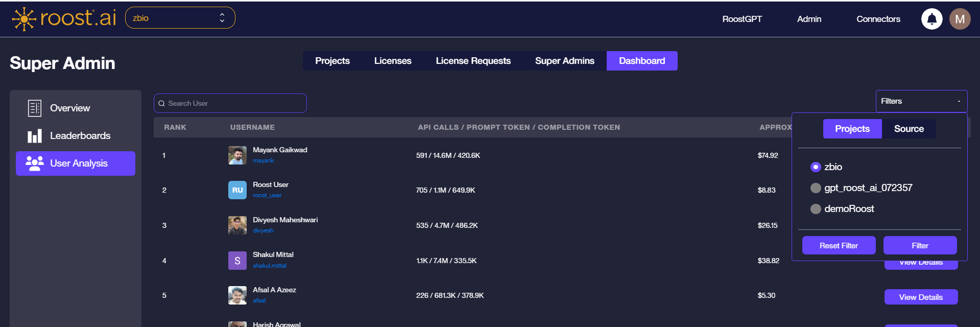Switch to the Projects tab

[x=332, y=61]
